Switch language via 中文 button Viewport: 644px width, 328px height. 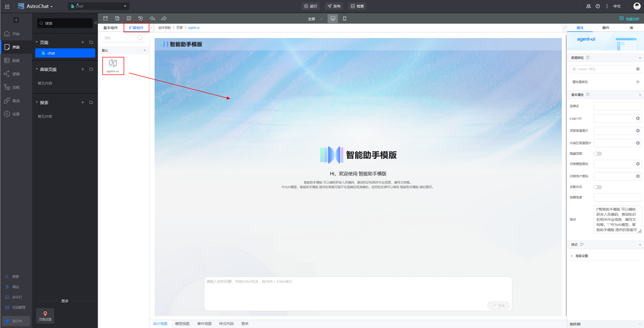point(617,6)
